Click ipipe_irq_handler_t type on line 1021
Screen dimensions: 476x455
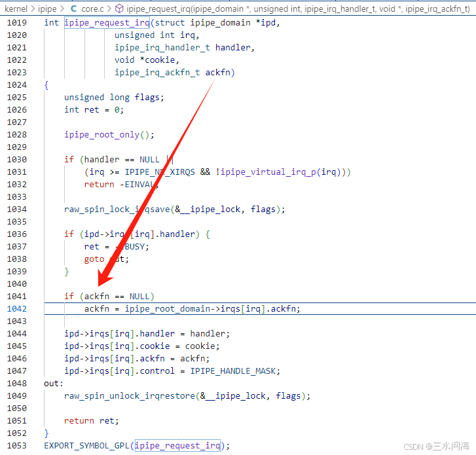162,48
